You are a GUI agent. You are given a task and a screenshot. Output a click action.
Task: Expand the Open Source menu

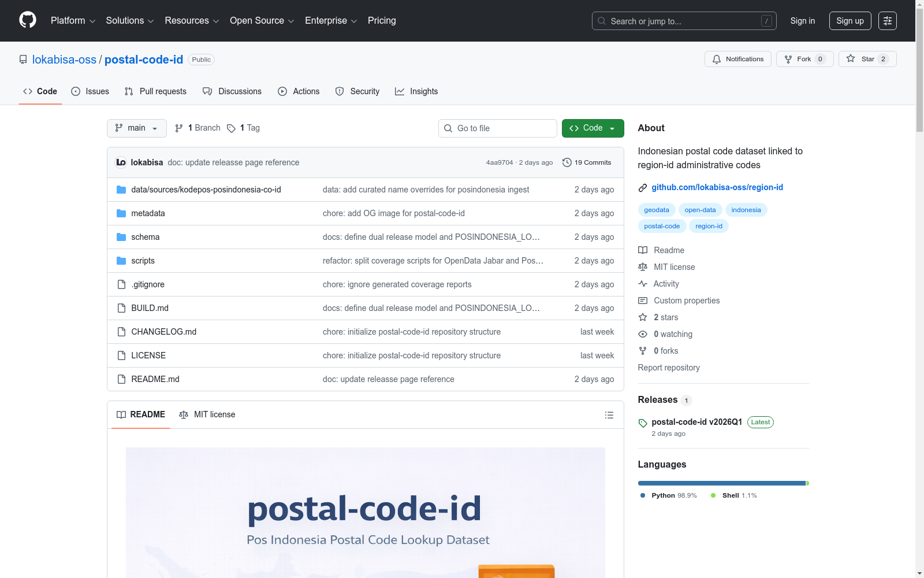tap(262, 21)
